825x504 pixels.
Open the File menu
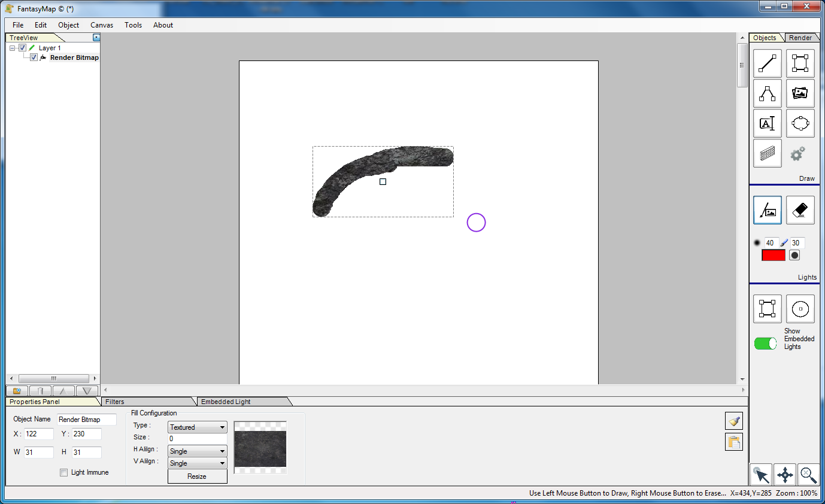(x=18, y=25)
